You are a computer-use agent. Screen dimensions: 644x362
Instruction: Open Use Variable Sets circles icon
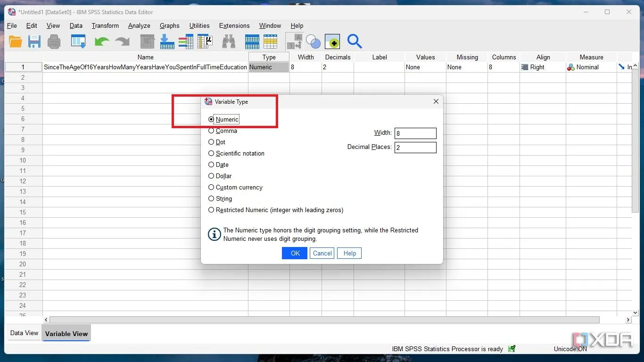(313, 41)
